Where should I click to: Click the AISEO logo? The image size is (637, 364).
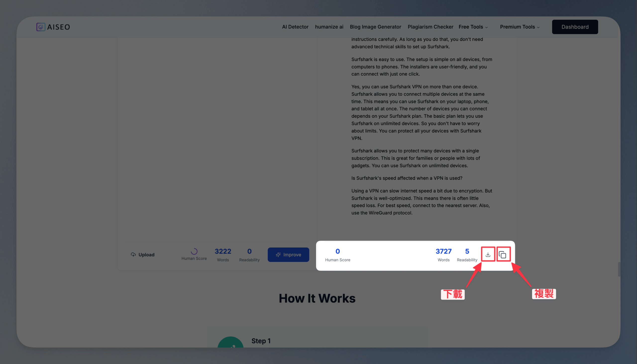tap(53, 27)
